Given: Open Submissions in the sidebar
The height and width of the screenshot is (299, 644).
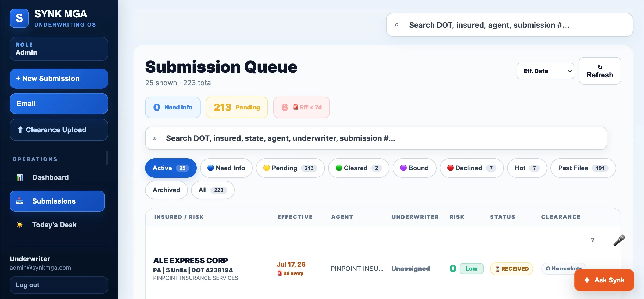Looking at the screenshot, I should pos(57,201).
